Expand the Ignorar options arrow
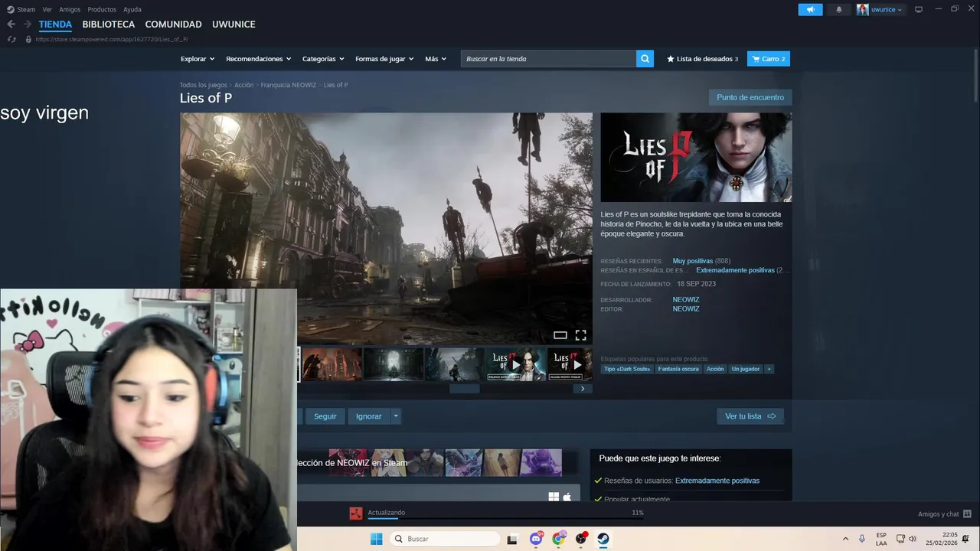 pyautogui.click(x=396, y=416)
